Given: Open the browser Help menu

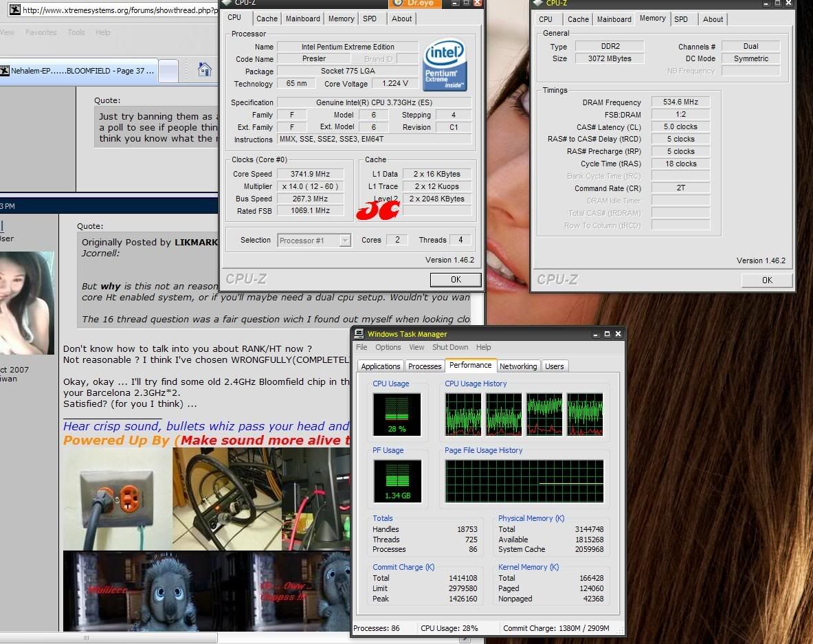Looking at the screenshot, I should click(x=102, y=32).
